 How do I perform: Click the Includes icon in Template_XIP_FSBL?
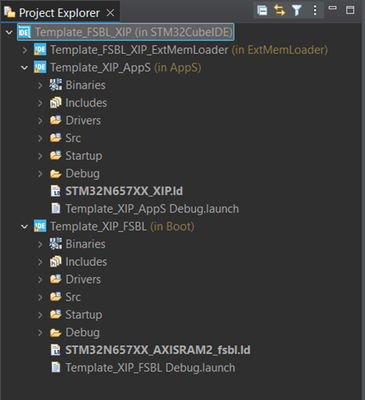pos(56,262)
